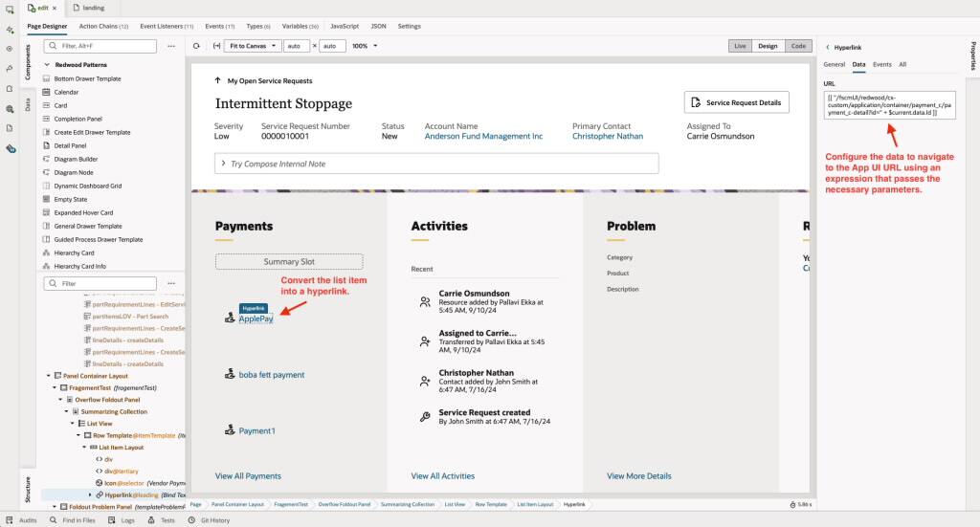The height and width of the screenshot is (527, 980).
Task: Click the ApplePay hyperlink
Action: tap(256, 318)
